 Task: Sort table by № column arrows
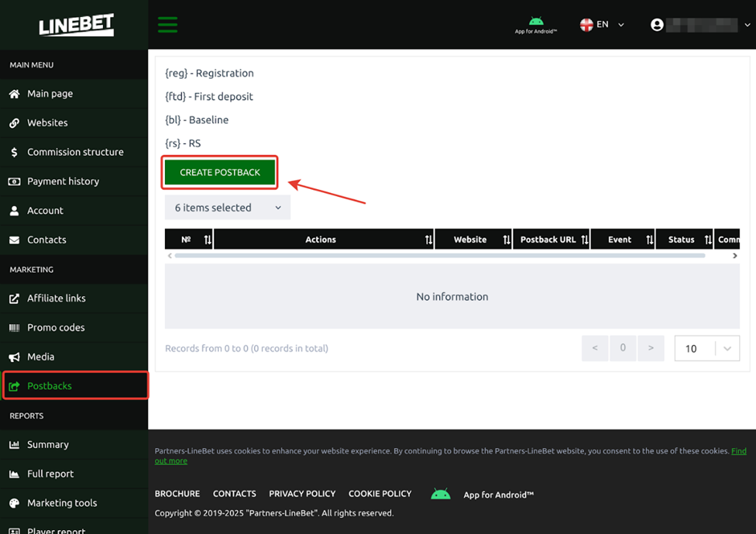(207, 240)
